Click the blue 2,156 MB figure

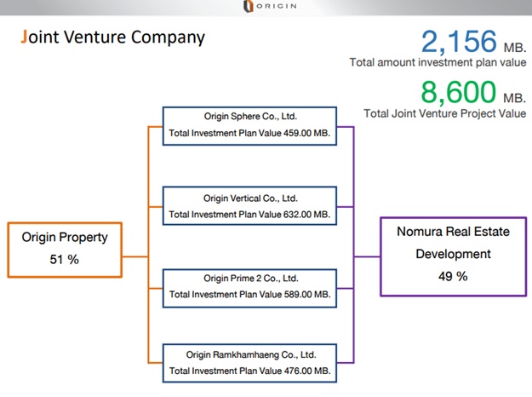tap(473, 42)
